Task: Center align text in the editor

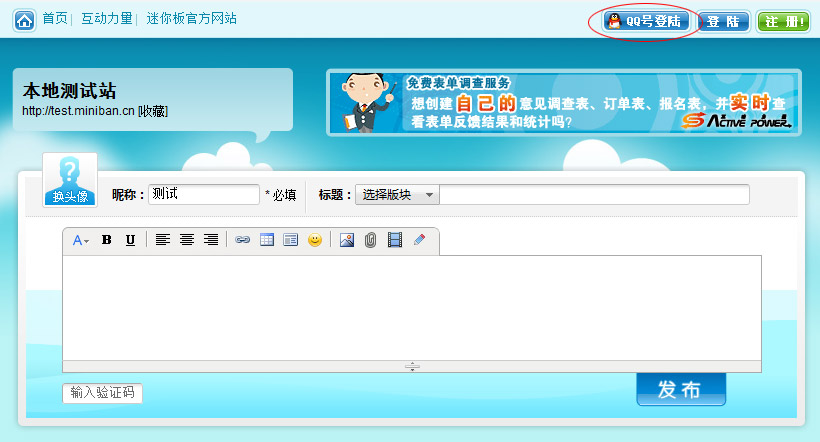Action: click(187, 240)
